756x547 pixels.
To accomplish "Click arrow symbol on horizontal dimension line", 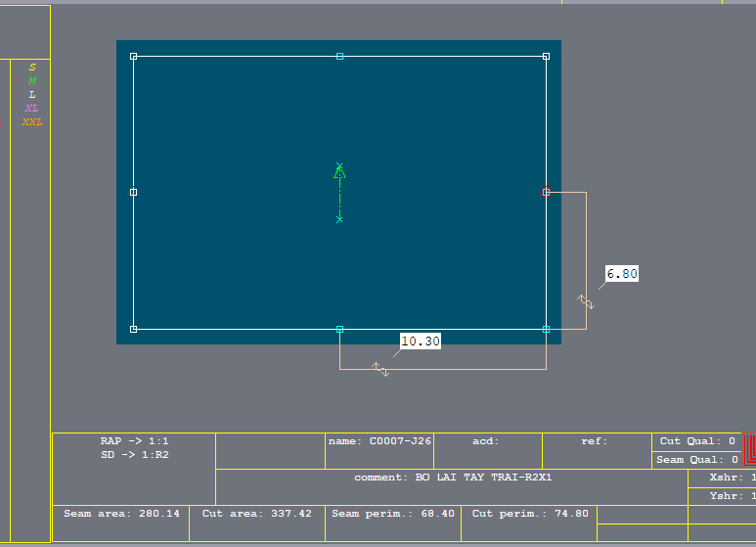I will [380, 370].
